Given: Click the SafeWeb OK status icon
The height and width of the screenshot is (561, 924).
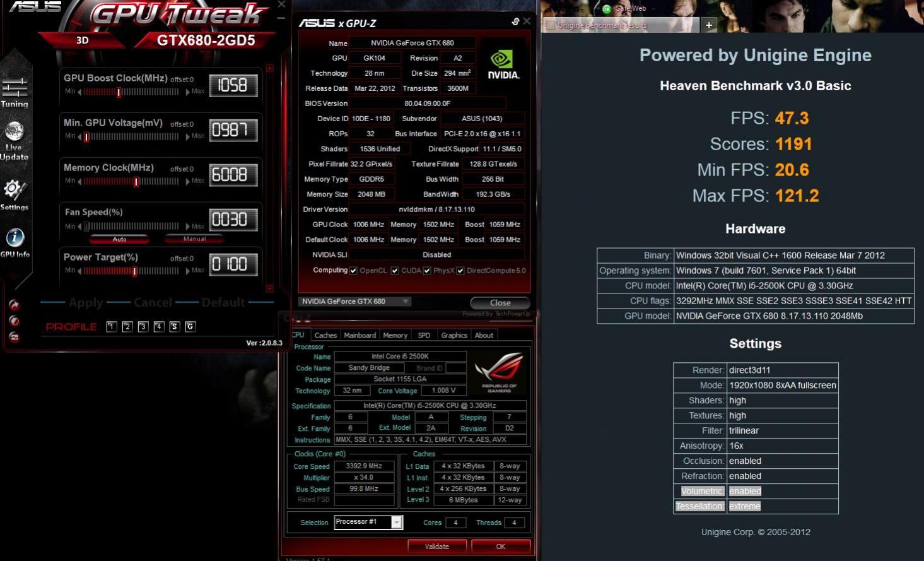Looking at the screenshot, I should coord(606,9).
